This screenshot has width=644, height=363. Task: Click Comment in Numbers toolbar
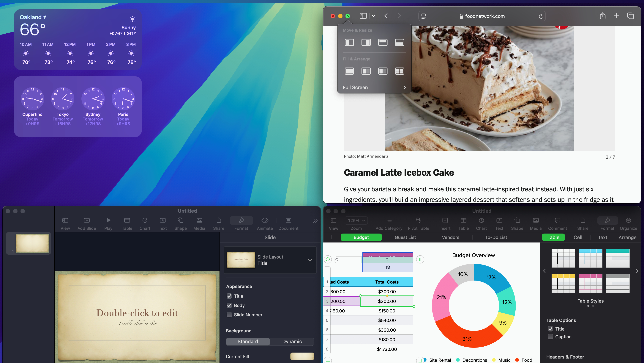tap(558, 224)
